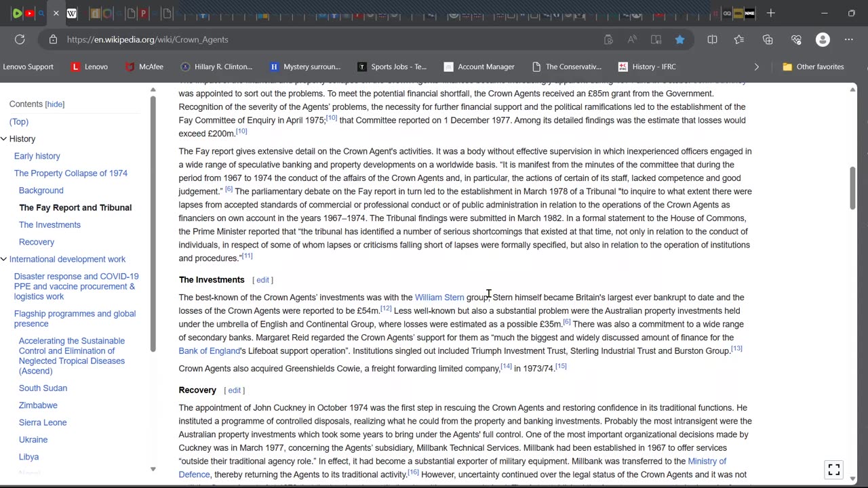Viewport: 868px width, 488px height.
Task: Jump to (Top) of article
Action: (x=19, y=121)
